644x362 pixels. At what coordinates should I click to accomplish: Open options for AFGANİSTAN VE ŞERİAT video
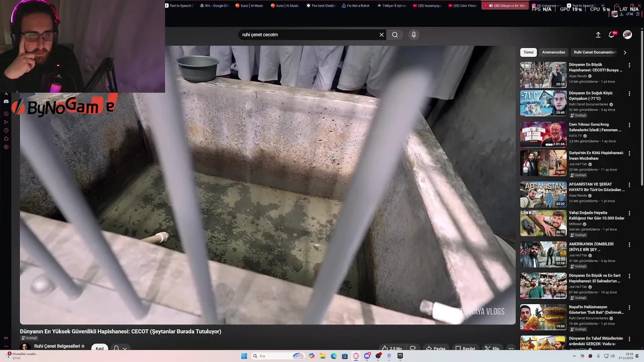point(629,185)
